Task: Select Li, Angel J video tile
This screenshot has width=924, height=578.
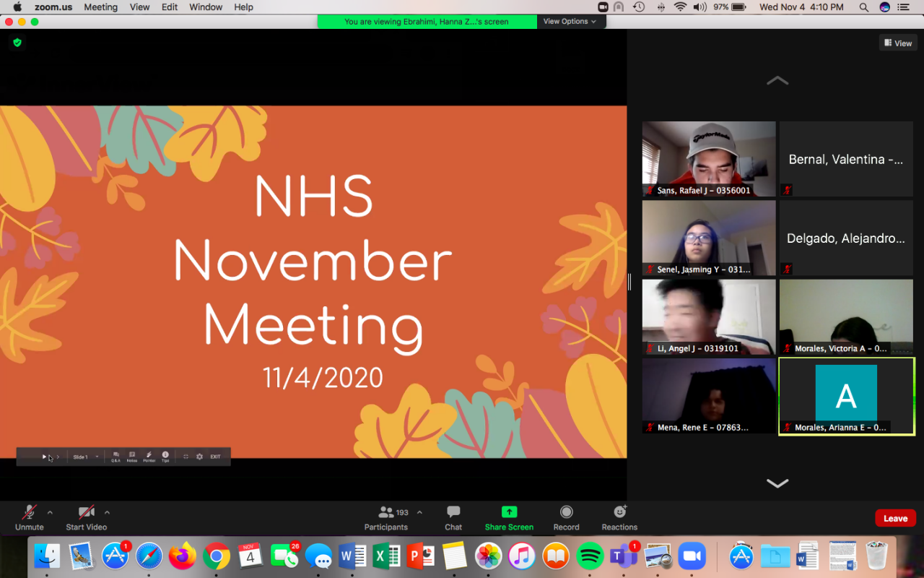Action: point(709,317)
